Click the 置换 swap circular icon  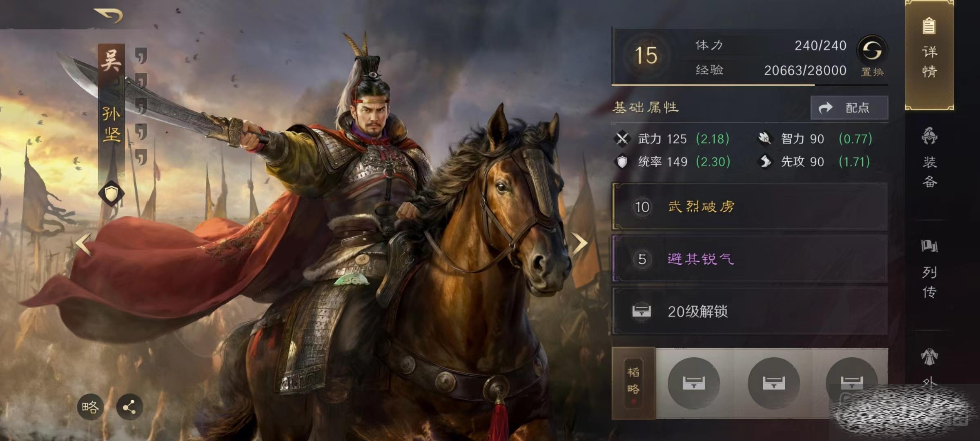coord(872,51)
